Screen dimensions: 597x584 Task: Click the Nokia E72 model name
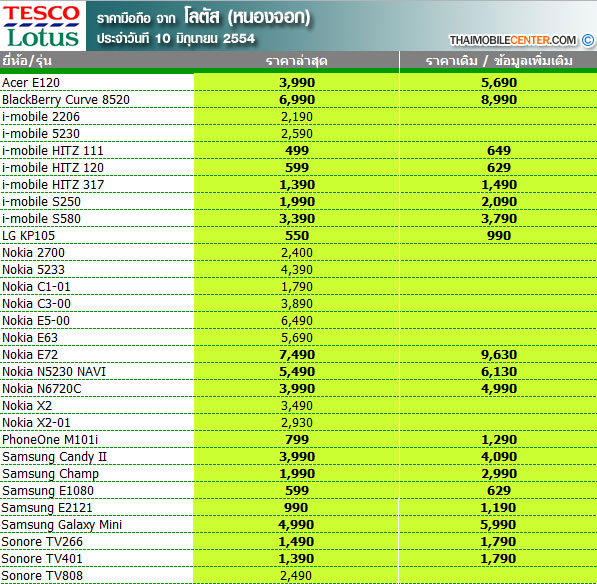pos(30,355)
